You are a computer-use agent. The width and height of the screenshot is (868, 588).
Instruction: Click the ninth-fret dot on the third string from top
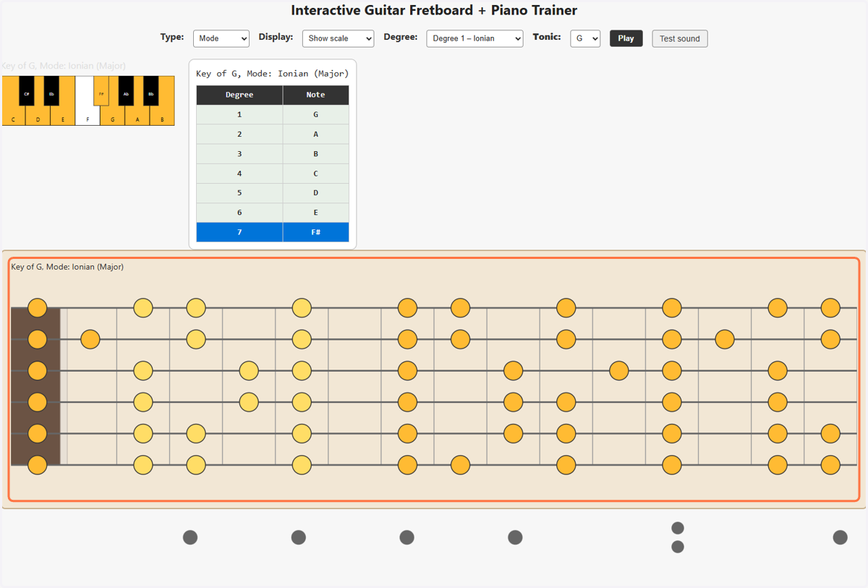(514, 371)
